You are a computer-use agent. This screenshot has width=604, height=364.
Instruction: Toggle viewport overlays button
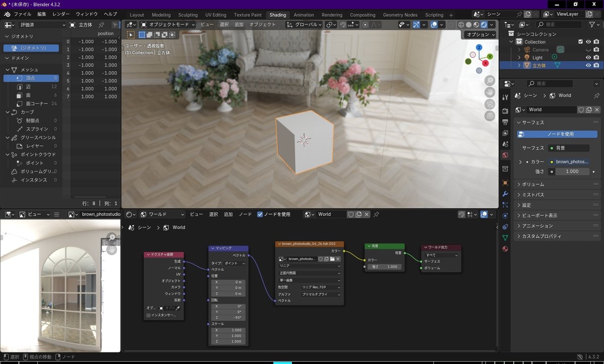click(434, 25)
